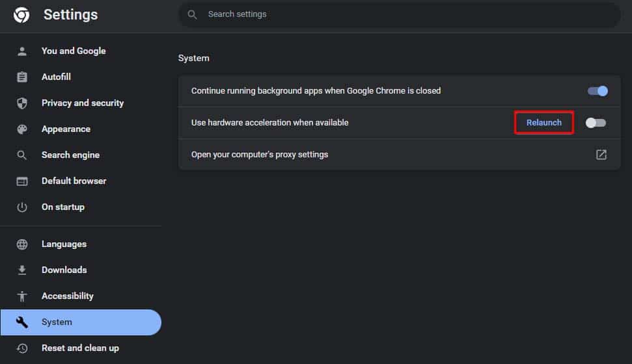
Task: Click 'Continue running background apps' label text
Action: [316, 91]
